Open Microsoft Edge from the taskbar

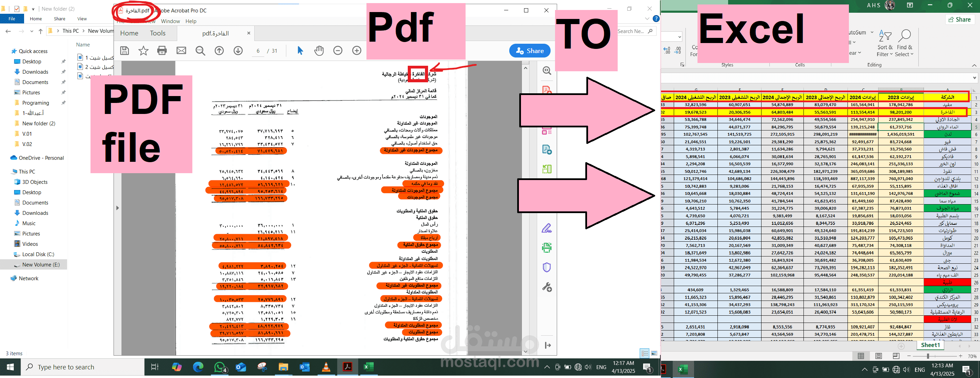click(198, 367)
